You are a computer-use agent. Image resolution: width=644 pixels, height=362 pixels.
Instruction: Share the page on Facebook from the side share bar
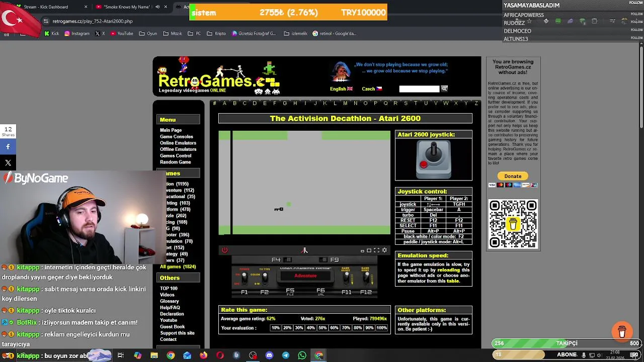[8, 146]
